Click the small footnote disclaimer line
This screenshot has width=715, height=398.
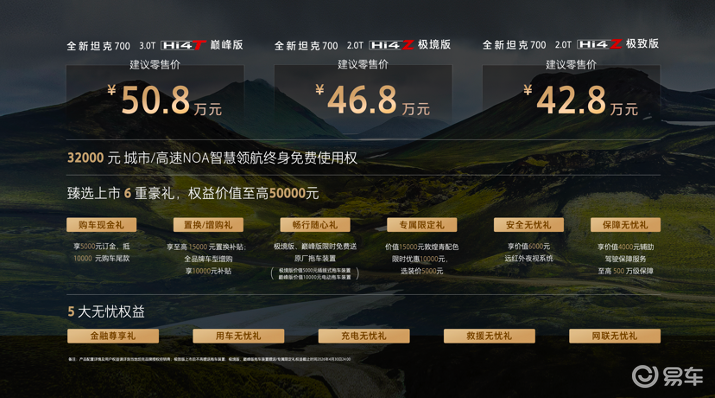209,359
